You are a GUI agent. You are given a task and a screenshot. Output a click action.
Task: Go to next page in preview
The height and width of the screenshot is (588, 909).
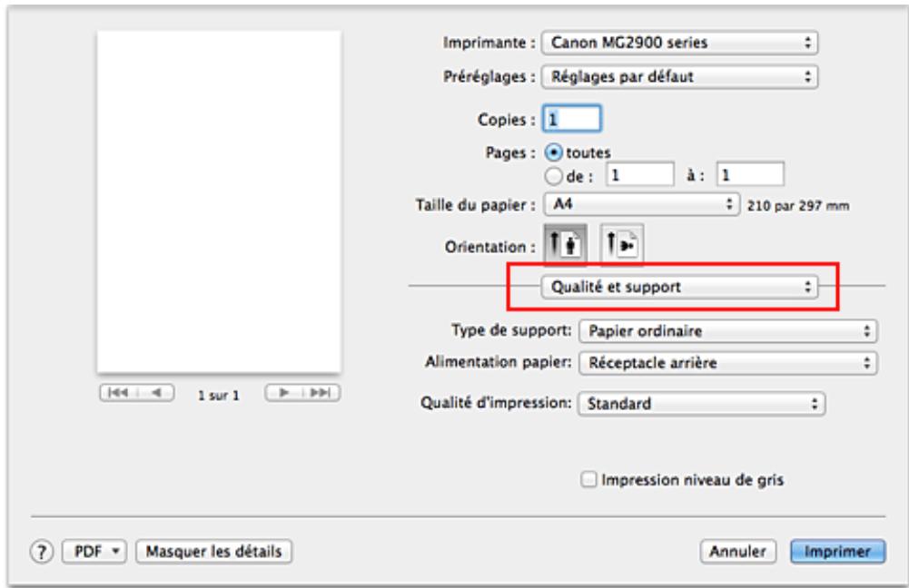(283, 393)
